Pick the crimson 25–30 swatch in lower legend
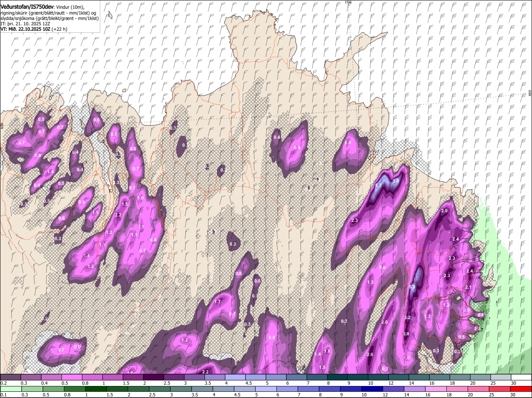The width and height of the screenshot is (532, 398). pos(500,389)
